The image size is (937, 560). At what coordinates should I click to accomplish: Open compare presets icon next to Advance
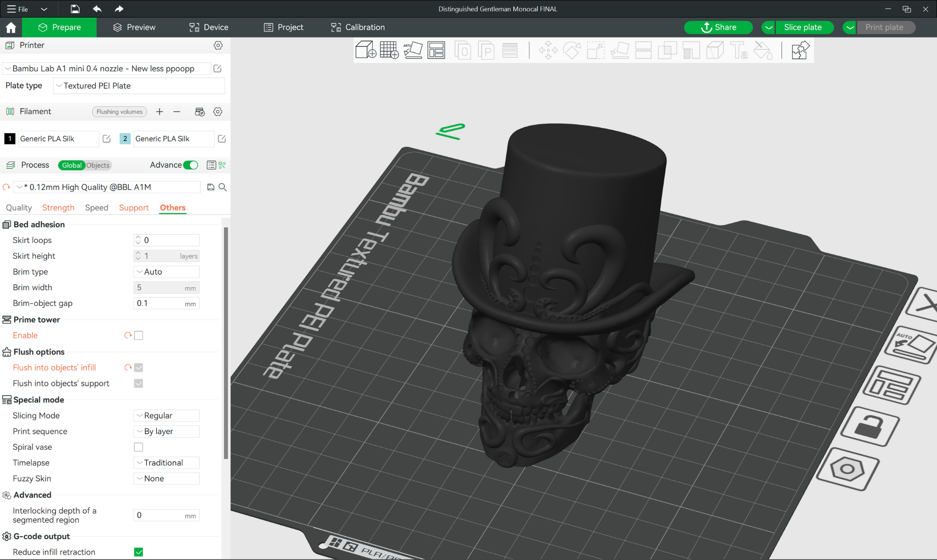[x=222, y=165]
